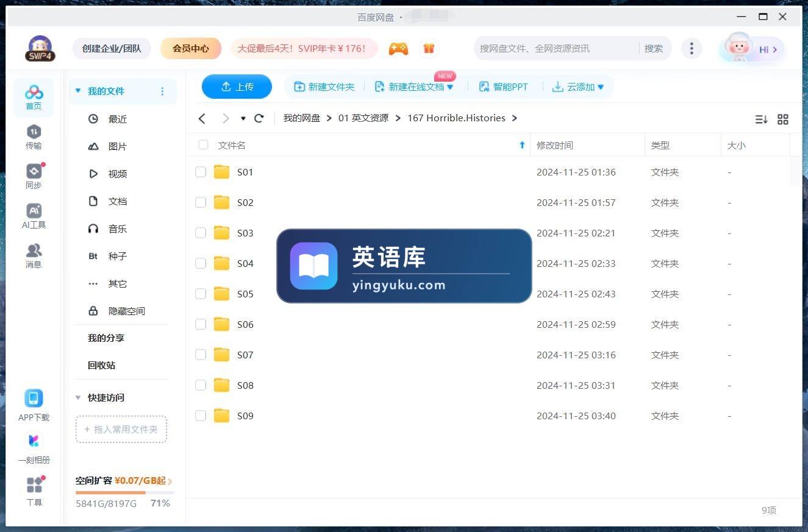Click the SVIP4 avatar badge
808x532 pixels.
pos(40,48)
